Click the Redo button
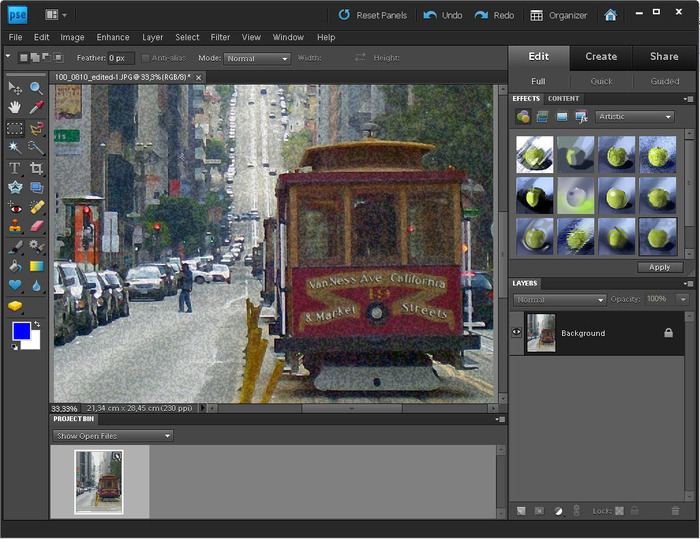 [494, 15]
